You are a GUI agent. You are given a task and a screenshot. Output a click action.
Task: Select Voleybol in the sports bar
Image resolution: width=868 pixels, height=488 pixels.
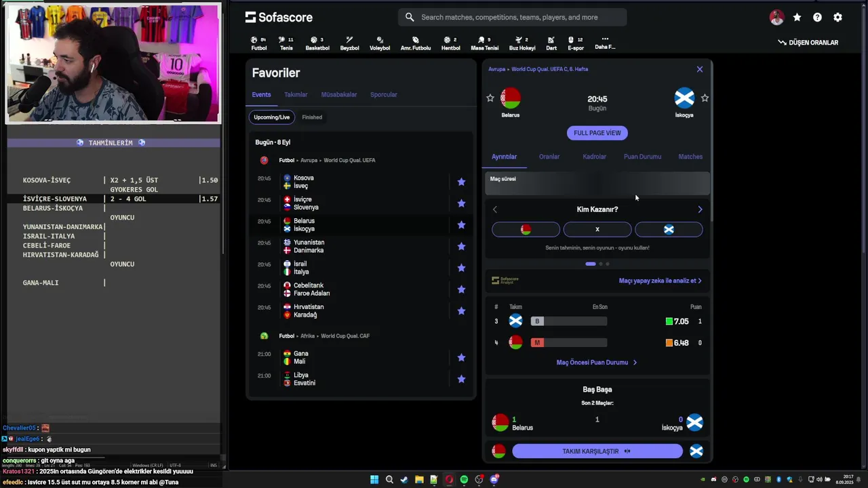pyautogui.click(x=380, y=43)
